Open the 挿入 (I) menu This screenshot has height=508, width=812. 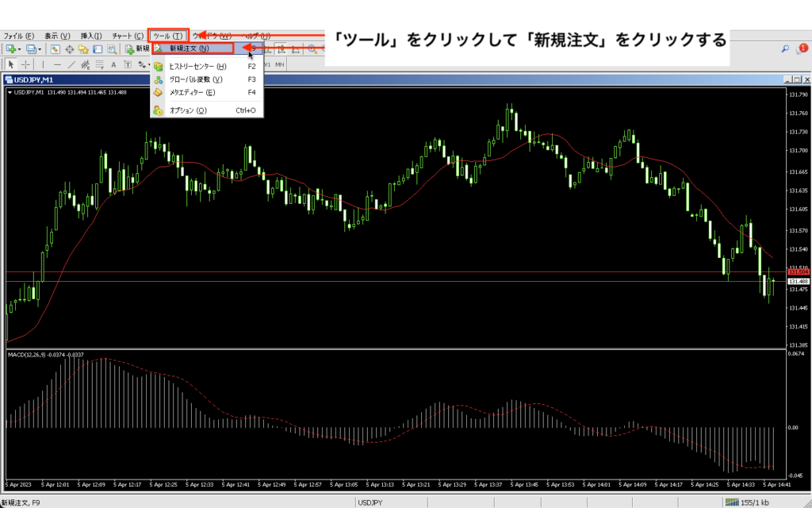point(91,36)
